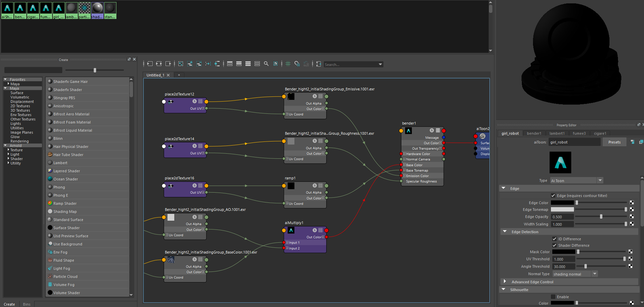
Task: Add a new graph tab
Action: [x=179, y=75]
